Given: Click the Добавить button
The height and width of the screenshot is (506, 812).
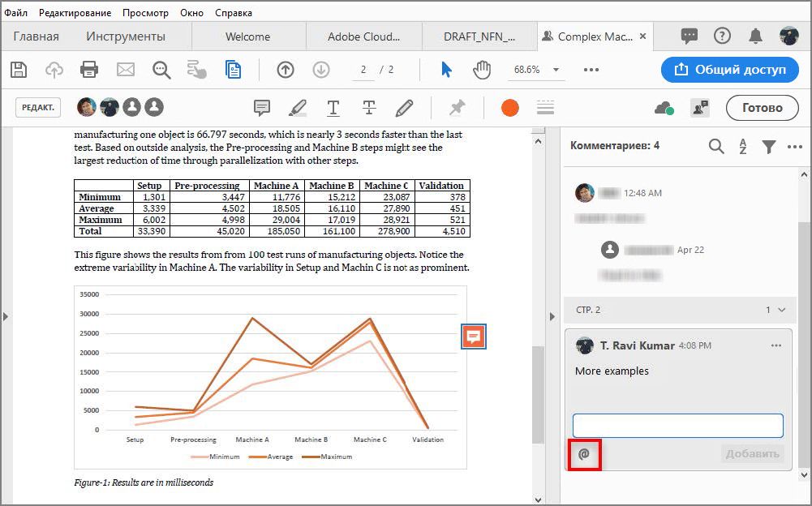Looking at the screenshot, I should pos(752,454).
